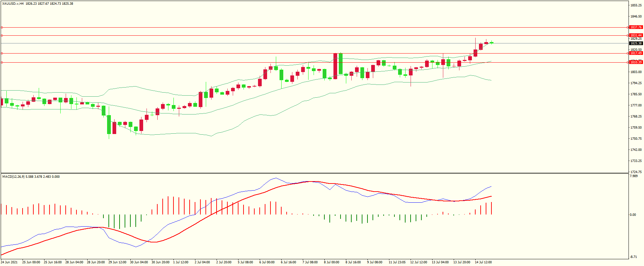Click the 1733.25 price scale label
This screenshot has height=266, width=644.
coord(636,161)
